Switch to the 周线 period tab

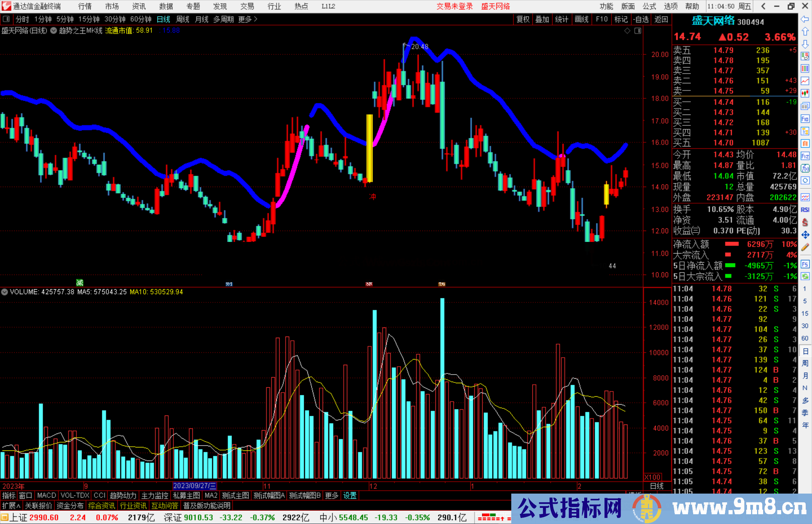182,19
